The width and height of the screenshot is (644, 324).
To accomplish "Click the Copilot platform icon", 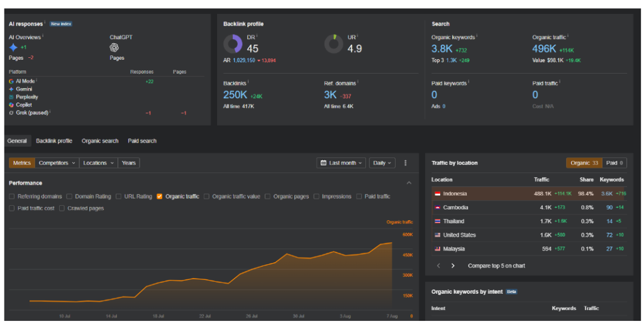I will [11, 104].
